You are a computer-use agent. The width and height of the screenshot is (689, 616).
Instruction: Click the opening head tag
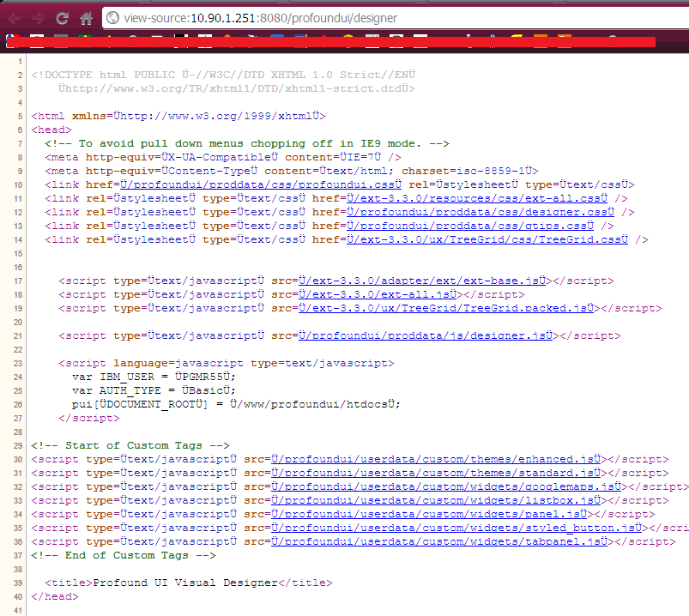tap(51, 130)
